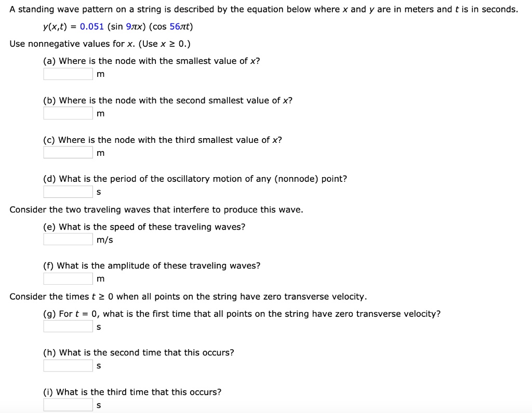
Task: Click the question text for part (a)
Action: tap(152, 61)
